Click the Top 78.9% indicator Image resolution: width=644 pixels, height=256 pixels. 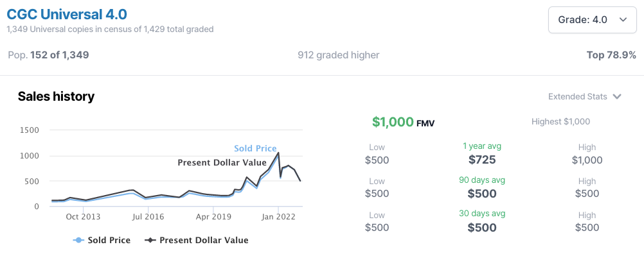click(611, 55)
